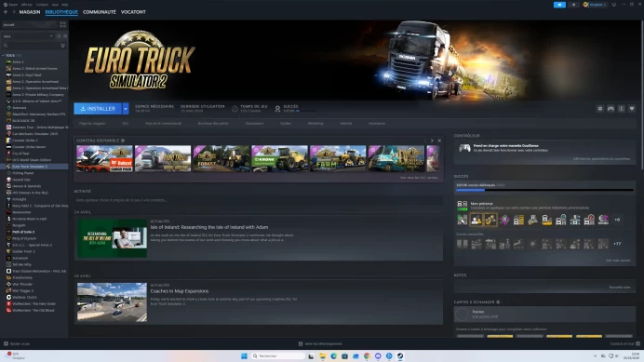Image resolution: width=644 pixels, height=362 pixels.
Task: Open the MAGASIN tab
Action: click(30, 12)
